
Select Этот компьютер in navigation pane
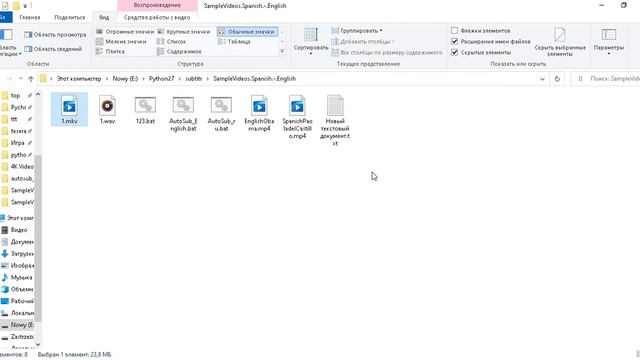click(17, 218)
